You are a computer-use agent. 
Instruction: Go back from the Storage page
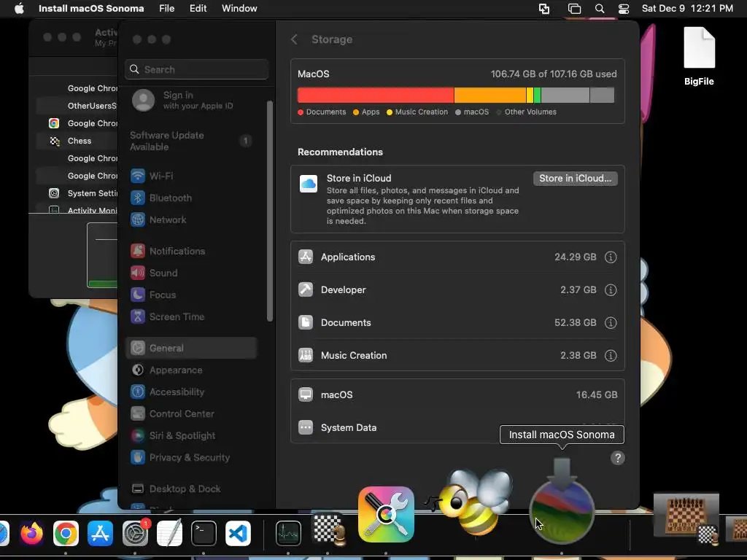(295, 39)
